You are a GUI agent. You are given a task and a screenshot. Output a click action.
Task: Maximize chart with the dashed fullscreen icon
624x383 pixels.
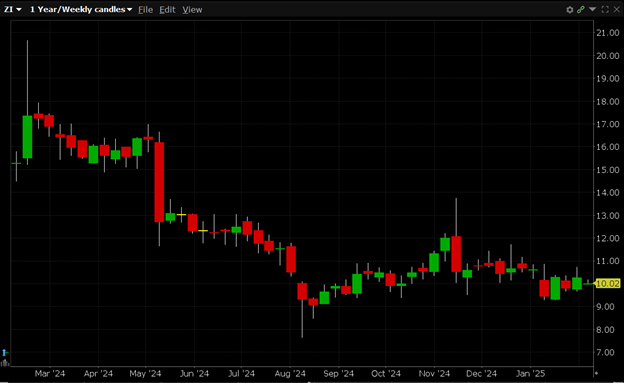[605, 10]
